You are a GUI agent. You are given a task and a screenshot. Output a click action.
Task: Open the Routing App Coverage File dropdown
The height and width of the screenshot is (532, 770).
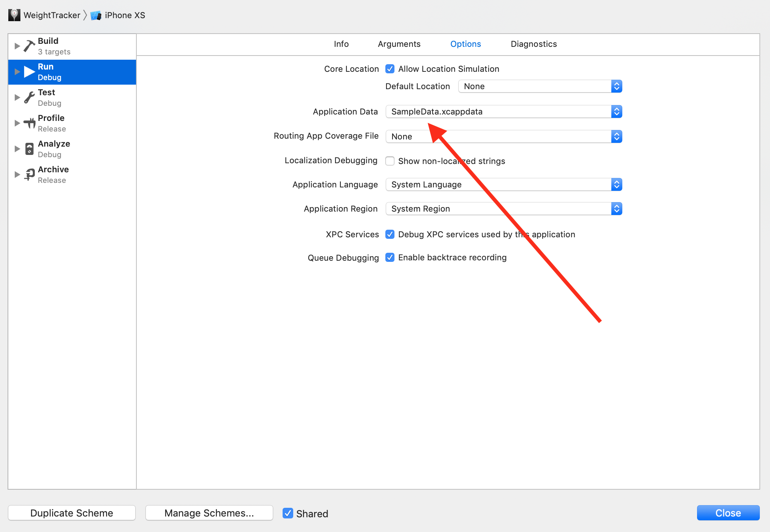point(504,136)
